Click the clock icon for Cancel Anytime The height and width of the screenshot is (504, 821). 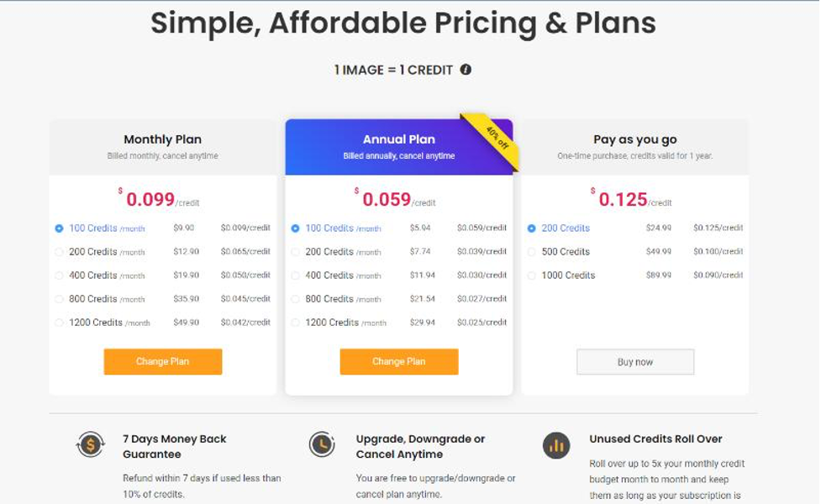point(322,444)
